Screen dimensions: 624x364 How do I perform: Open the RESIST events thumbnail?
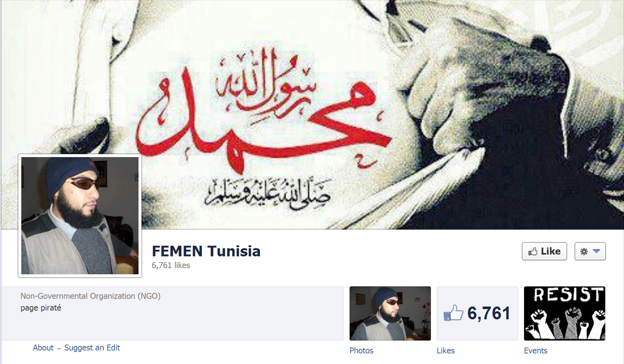pos(564,313)
